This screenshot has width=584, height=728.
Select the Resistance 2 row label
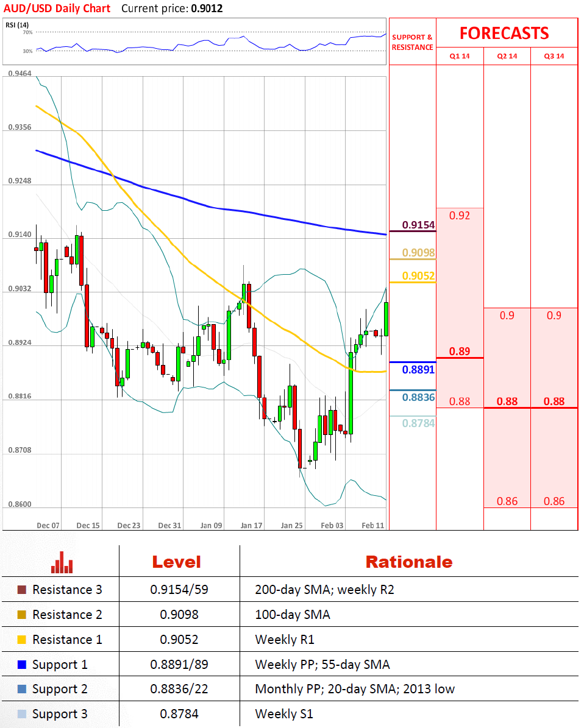pyautogui.click(x=68, y=615)
